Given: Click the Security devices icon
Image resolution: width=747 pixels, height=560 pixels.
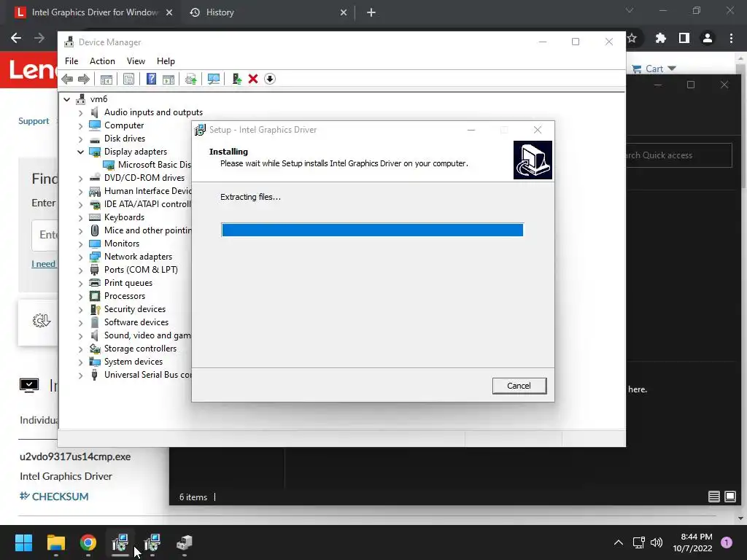Looking at the screenshot, I should [x=95, y=309].
